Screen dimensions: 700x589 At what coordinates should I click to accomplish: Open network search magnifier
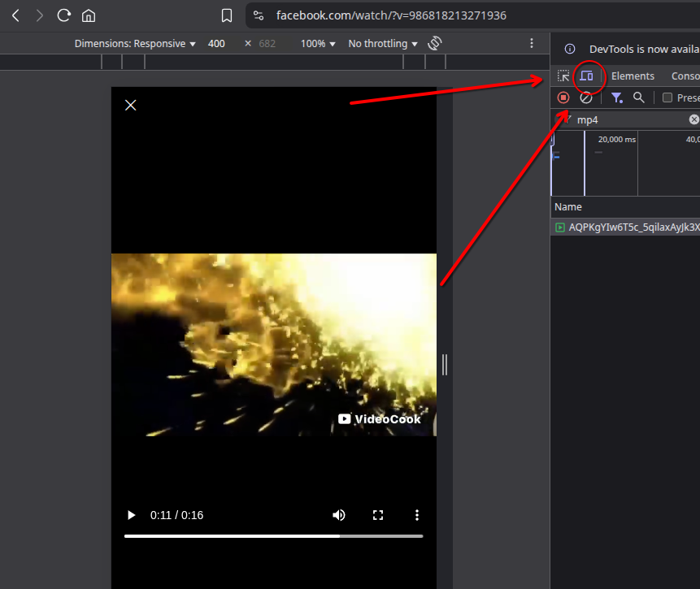pos(639,97)
